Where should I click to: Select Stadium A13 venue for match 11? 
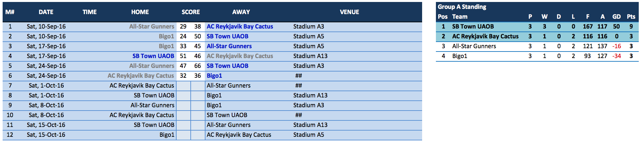point(310,125)
